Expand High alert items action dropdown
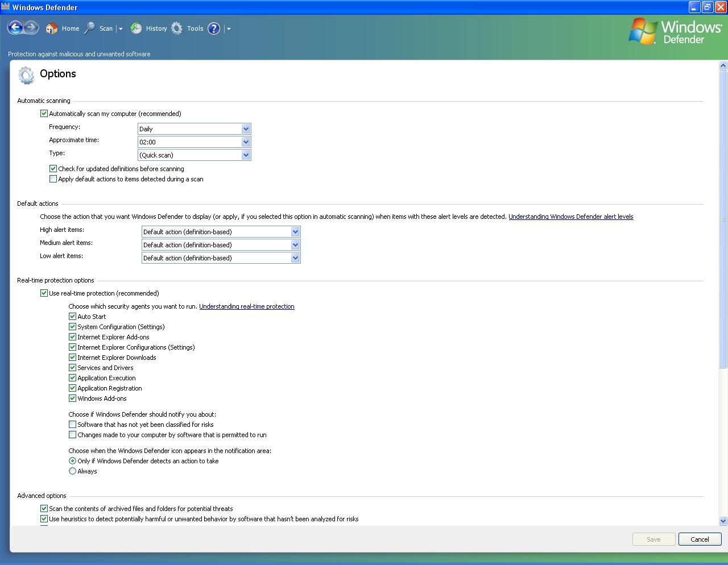 295,232
